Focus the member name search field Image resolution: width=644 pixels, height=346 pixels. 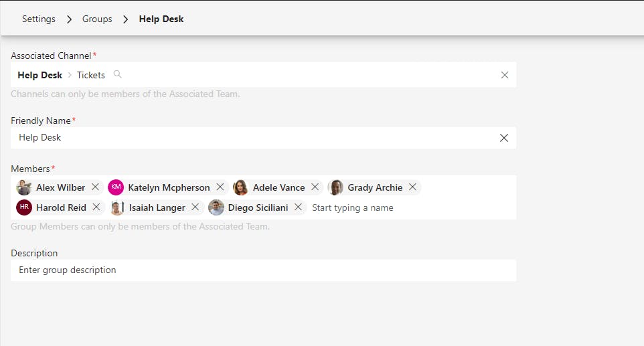(x=402, y=207)
